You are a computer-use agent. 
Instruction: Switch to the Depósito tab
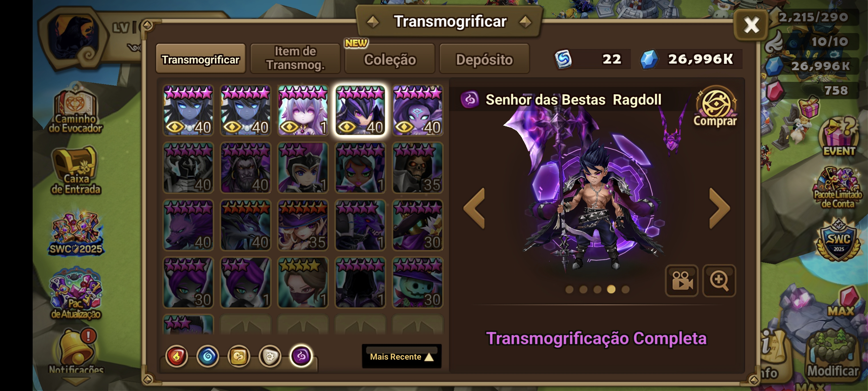coord(484,59)
